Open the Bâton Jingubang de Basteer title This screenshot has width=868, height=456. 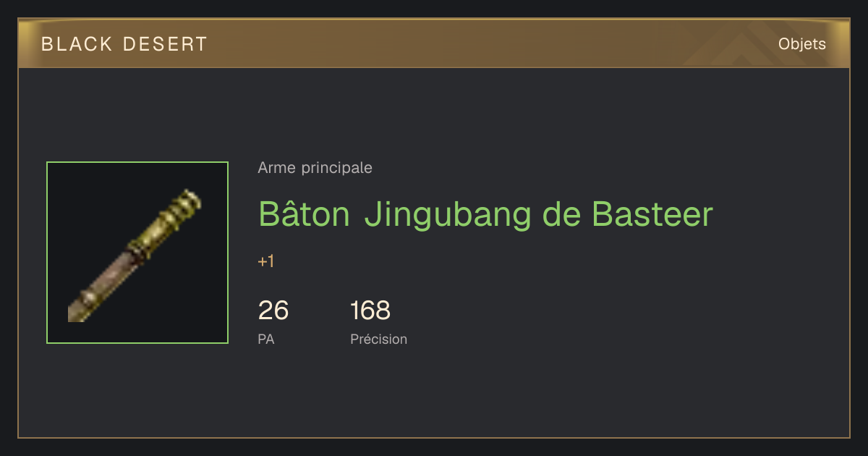click(x=485, y=214)
